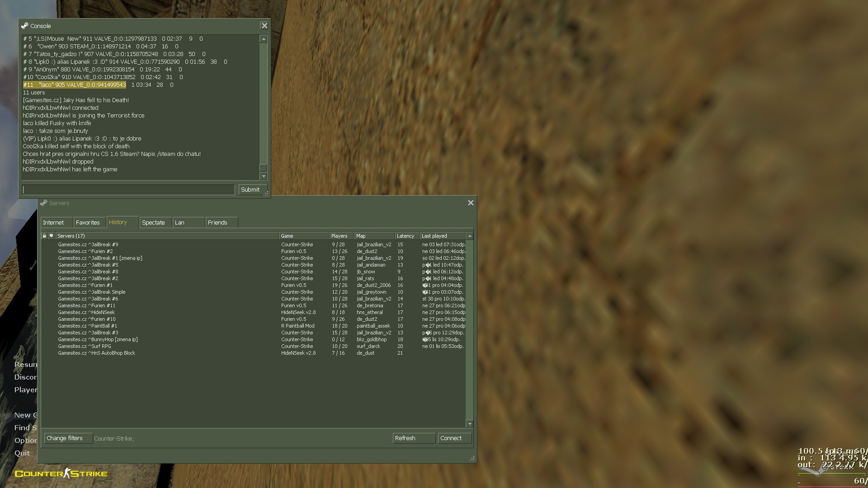Select server Gamesites.cz ^JailBreak #8
The image size is (868, 488).
pos(253,272)
